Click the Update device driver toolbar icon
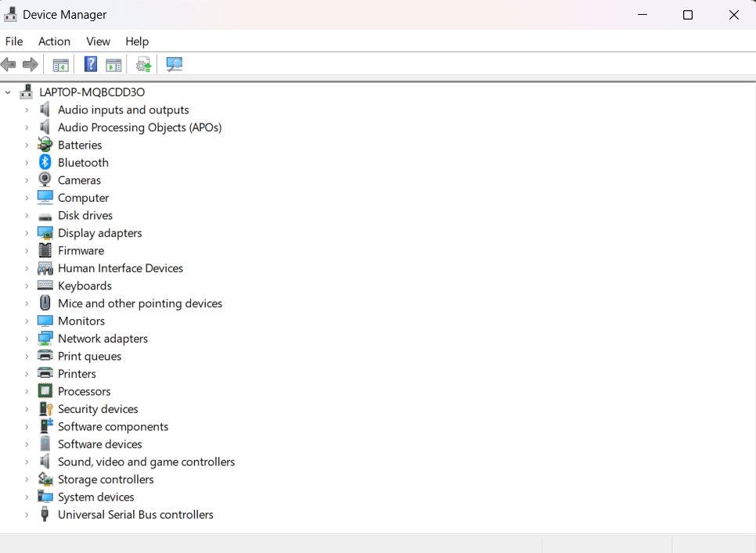The image size is (756, 553). 143,64
